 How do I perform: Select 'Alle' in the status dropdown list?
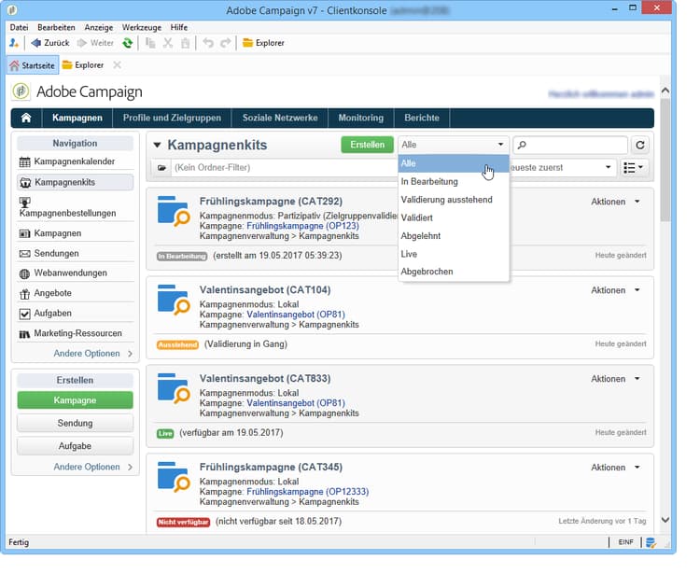[x=453, y=163]
